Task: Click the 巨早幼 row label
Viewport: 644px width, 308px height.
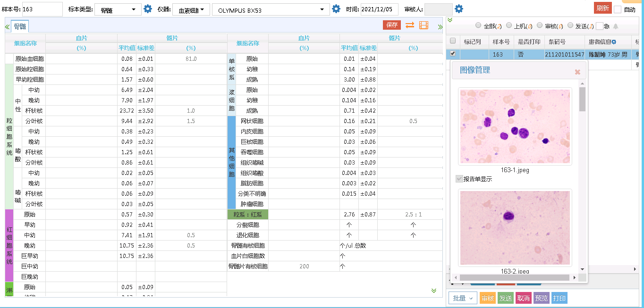Action: (x=30, y=256)
